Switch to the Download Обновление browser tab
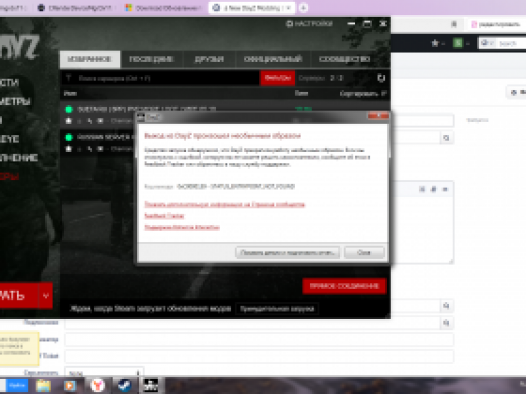Screen dimensions: 526x394 (164, 8)
